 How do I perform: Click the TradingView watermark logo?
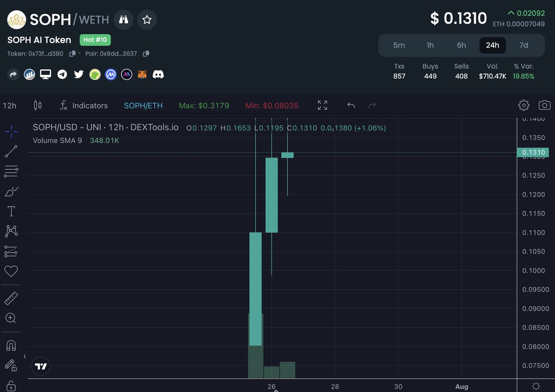pyautogui.click(x=41, y=366)
